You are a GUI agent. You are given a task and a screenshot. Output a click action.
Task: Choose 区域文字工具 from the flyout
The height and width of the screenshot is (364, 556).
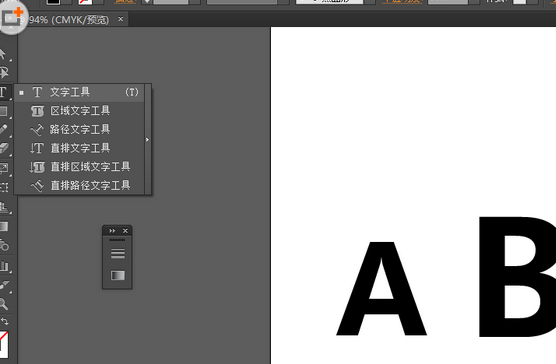click(79, 111)
